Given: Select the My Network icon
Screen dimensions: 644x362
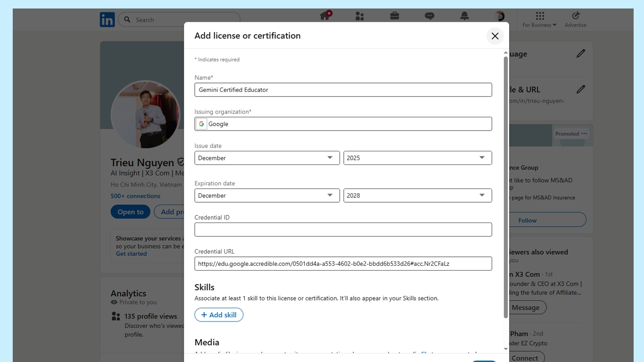Looking at the screenshot, I should [x=359, y=16].
